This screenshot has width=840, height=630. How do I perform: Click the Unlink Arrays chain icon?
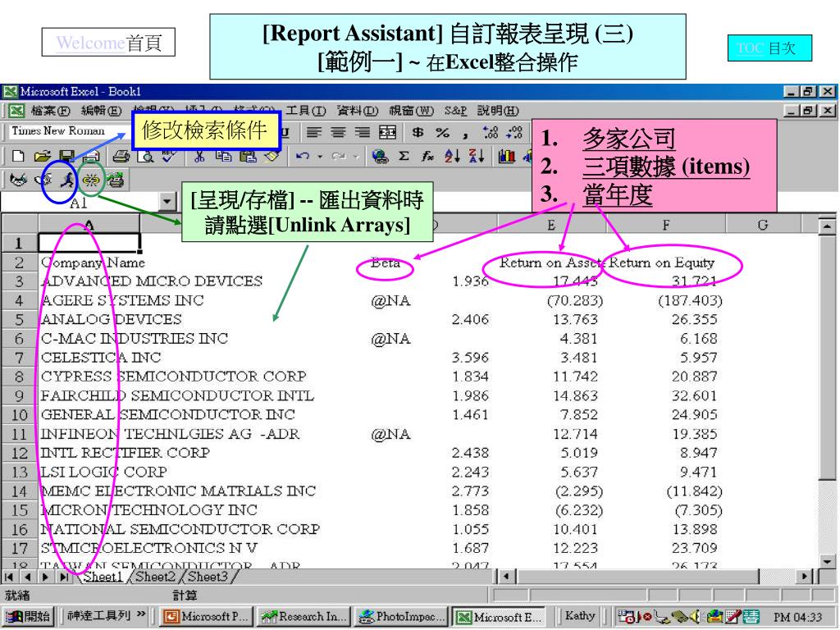pyautogui.click(x=91, y=180)
